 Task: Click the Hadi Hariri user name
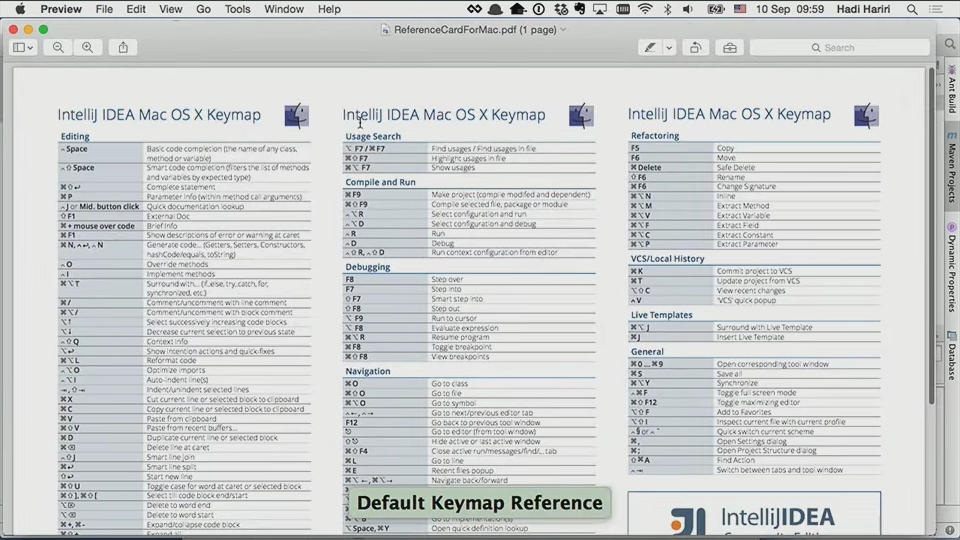tap(863, 9)
